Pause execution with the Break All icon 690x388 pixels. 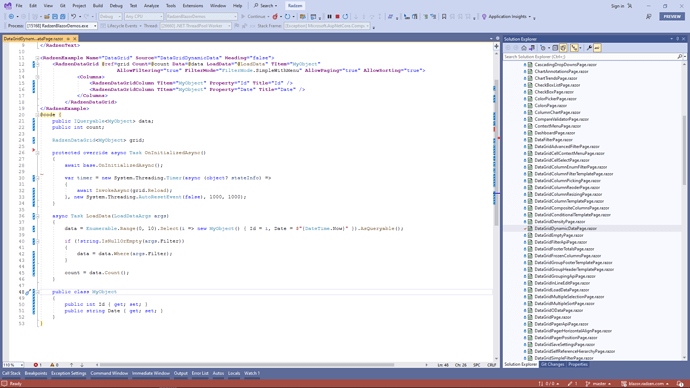click(329, 17)
